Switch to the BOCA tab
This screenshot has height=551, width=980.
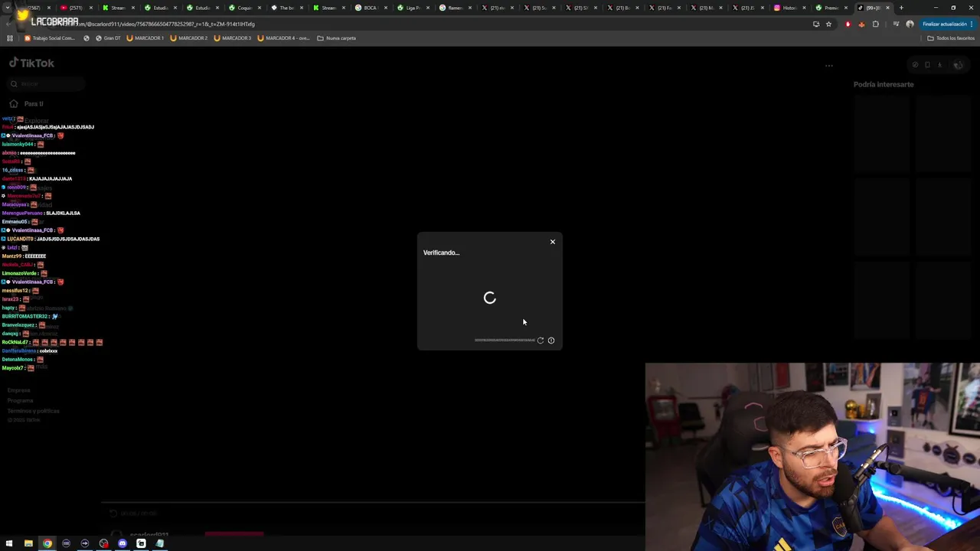pos(371,8)
